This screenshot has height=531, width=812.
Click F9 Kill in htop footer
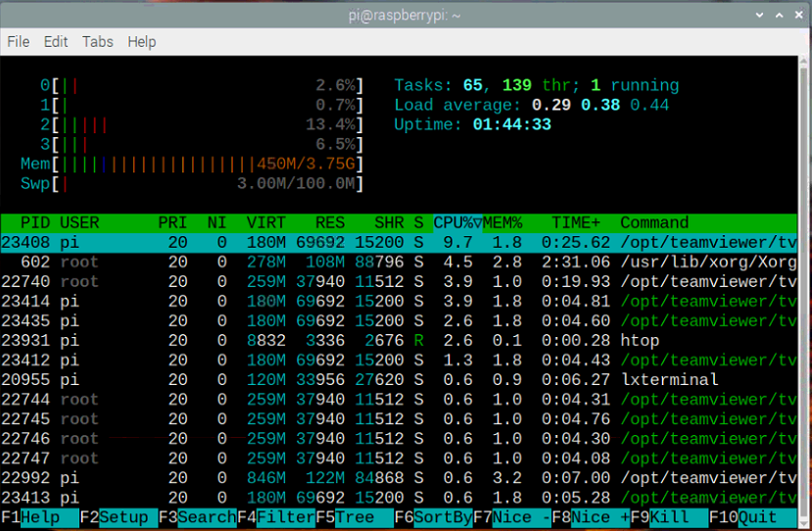point(670,517)
